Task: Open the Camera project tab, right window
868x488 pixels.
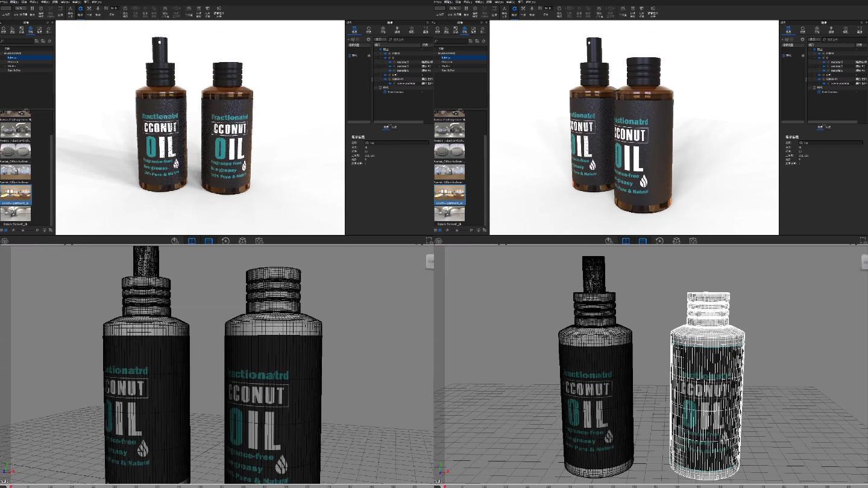Action: 845,30
